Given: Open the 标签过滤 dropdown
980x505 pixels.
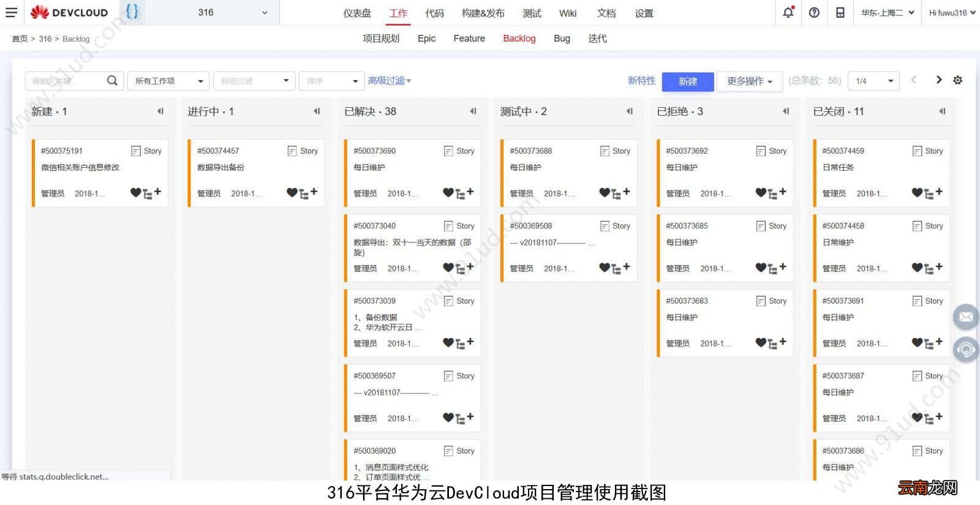Looking at the screenshot, I should point(254,81).
